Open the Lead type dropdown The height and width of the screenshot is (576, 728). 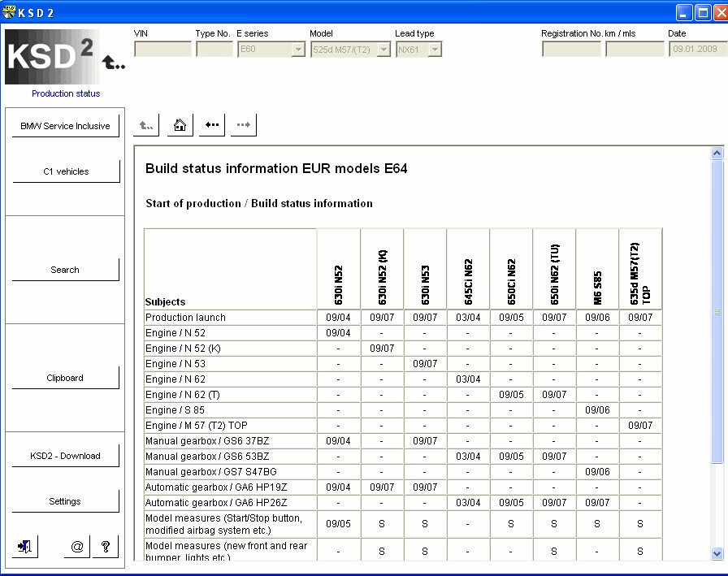point(435,50)
